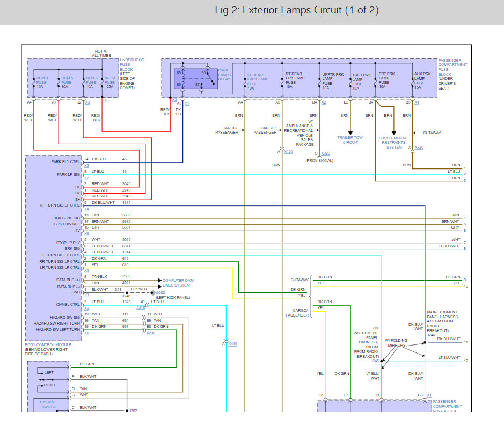Click the X6 link below Mega Fuse
Screen dimensions: 504x426
[x=106, y=100]
